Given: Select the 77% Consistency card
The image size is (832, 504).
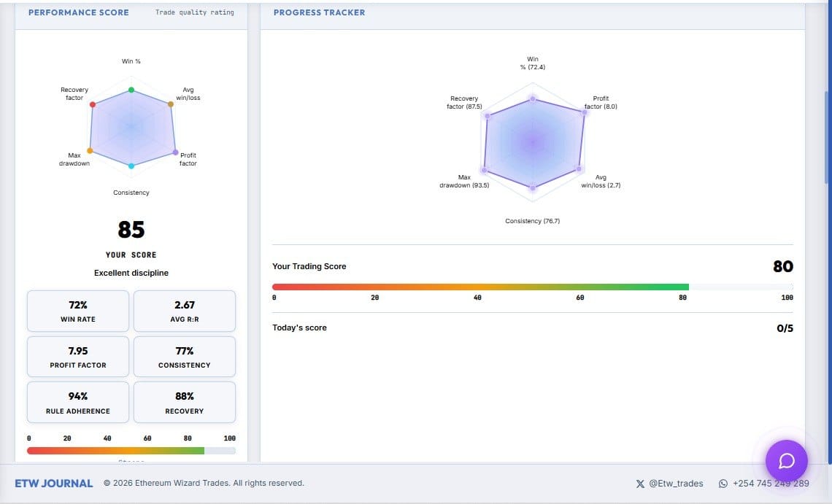Looking at the screenshot, I should tap(184, 357).
